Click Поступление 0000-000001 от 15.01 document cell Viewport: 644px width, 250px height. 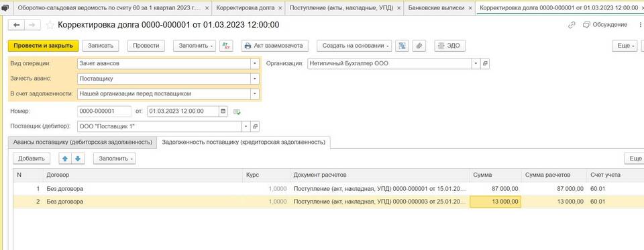(380, 189)
